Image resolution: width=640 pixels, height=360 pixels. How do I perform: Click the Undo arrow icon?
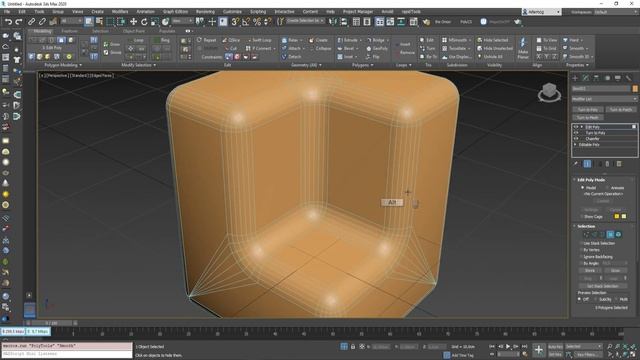pyautogui.click(x=8, y=22)
